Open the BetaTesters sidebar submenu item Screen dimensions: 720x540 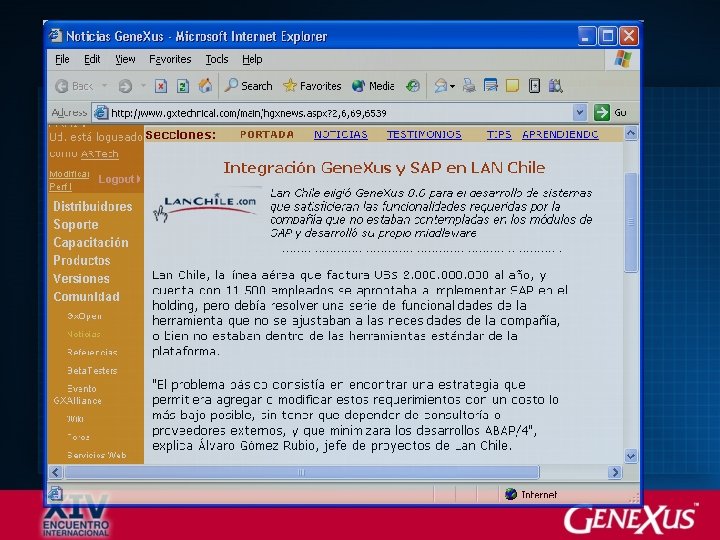(x=92, y=371)
